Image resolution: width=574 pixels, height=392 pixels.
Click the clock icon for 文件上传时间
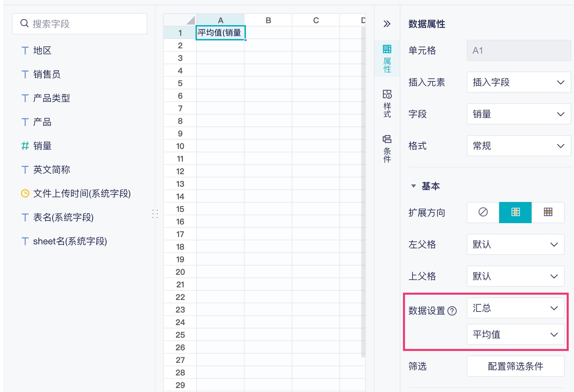pos(25,193)
